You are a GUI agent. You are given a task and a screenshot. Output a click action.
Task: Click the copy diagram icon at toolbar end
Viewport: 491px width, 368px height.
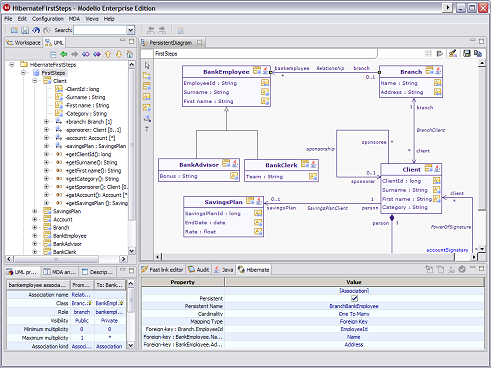click(x=478, y=53)
